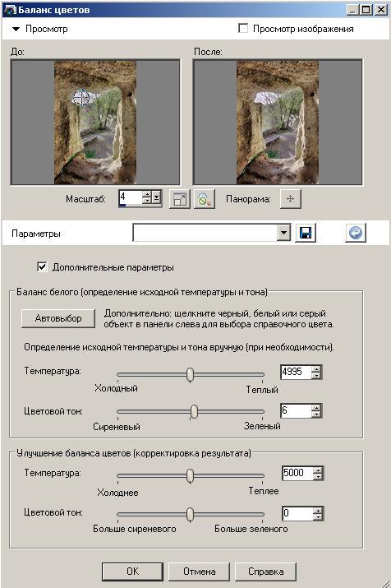
Task: Collapse the Просмотр section triangle
Action: click(x=16, y=29)
